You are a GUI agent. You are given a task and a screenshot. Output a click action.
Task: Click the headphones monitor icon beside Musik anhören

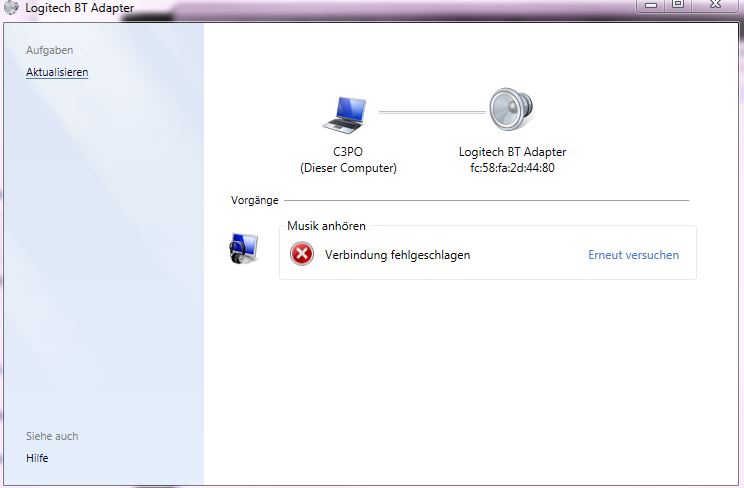pos(244,248)
